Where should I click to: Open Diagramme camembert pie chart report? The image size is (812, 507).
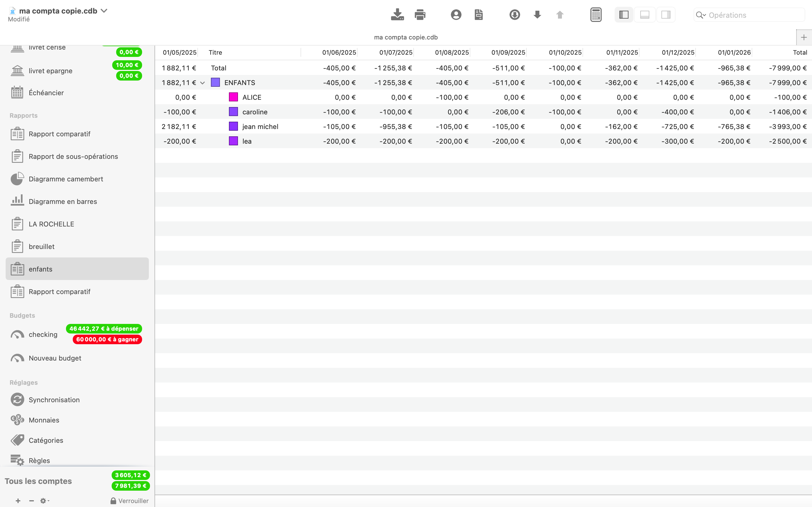(66, 179)
